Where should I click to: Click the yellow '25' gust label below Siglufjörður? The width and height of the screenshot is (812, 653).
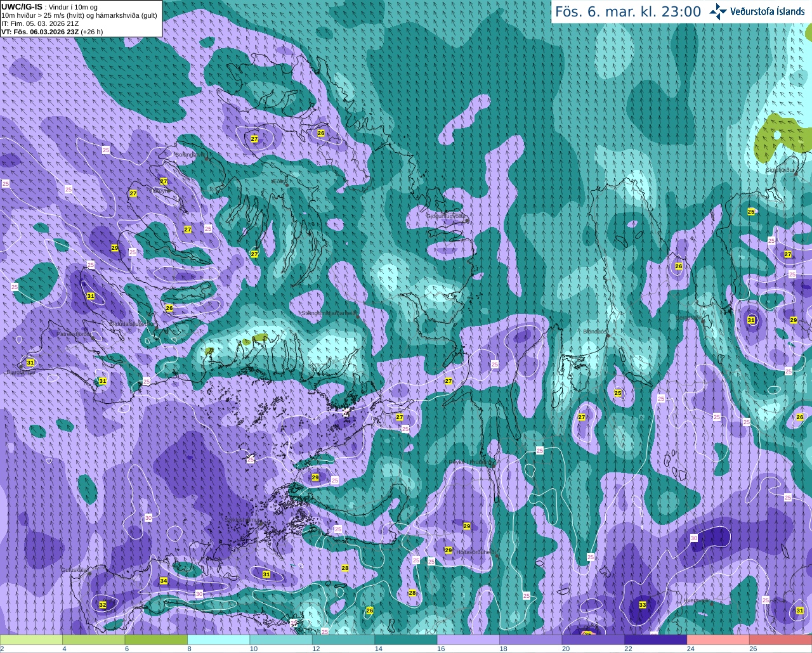[x=751, y=212]
